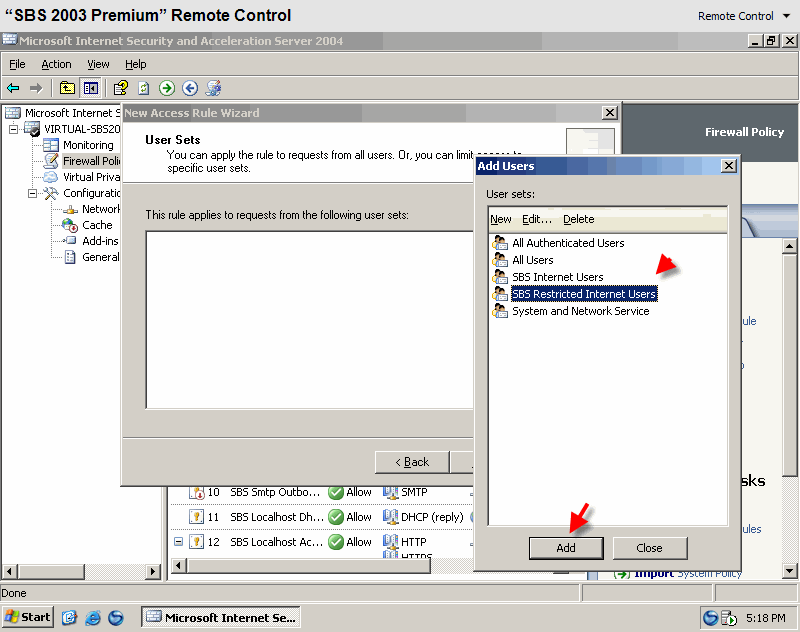Select the System and Network Service set icon

pyautogui.click(x=500, y=311)
